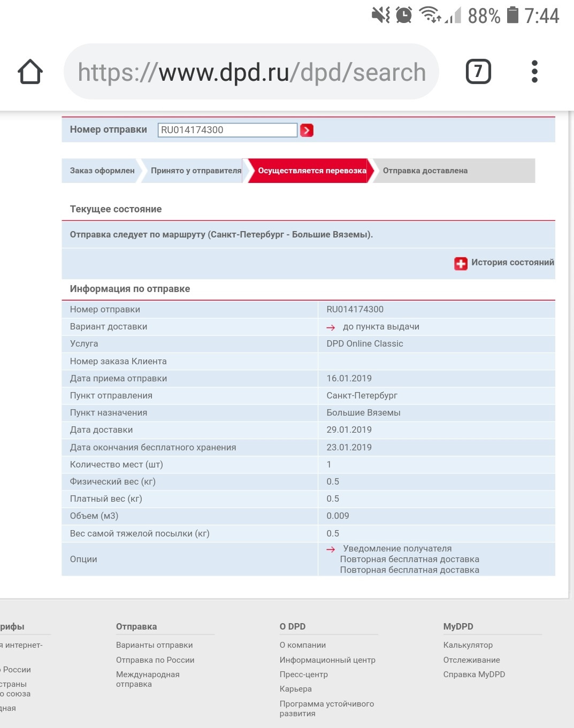Tap the Wi-Fi icon in status bar
The width and height of the screenshot is (574, 728).
point(430,15)
